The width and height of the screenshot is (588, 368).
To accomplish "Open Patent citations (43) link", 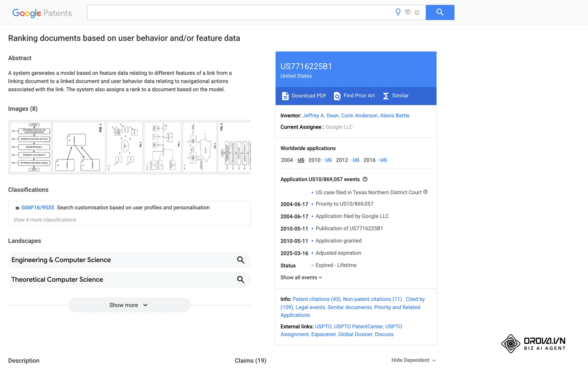I will coord(316,299).
